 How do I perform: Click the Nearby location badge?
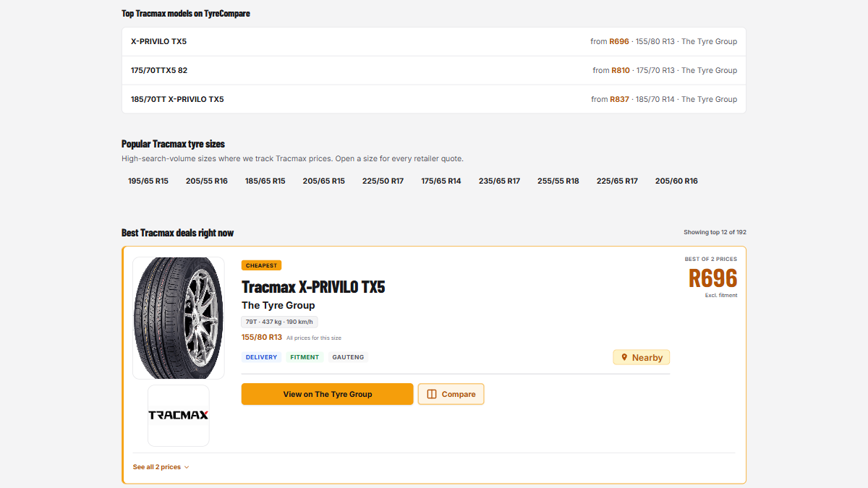tap(642, 357)
